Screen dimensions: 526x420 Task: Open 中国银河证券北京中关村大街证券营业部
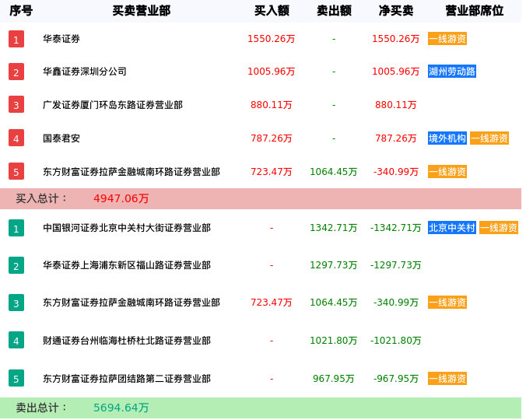click(x=127, y=228)
